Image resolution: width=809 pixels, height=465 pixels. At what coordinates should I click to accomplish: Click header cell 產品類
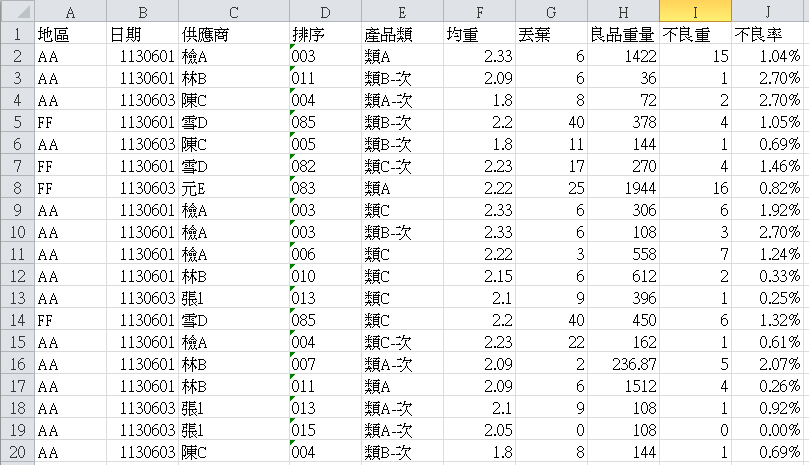pyautogui.click(x=402, y=34)
